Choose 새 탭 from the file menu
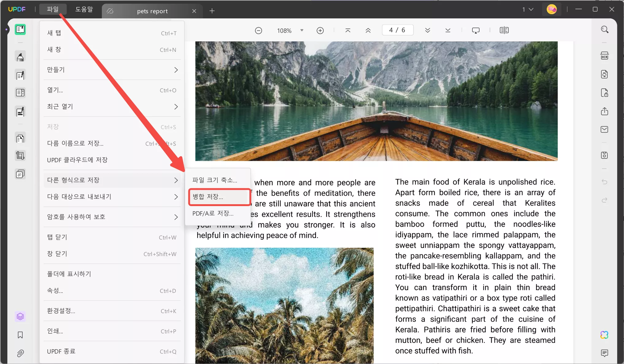 (112, 33)
